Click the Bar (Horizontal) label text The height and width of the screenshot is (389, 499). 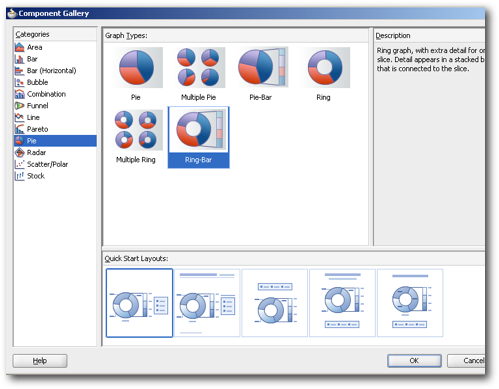(x=52, y=71)
